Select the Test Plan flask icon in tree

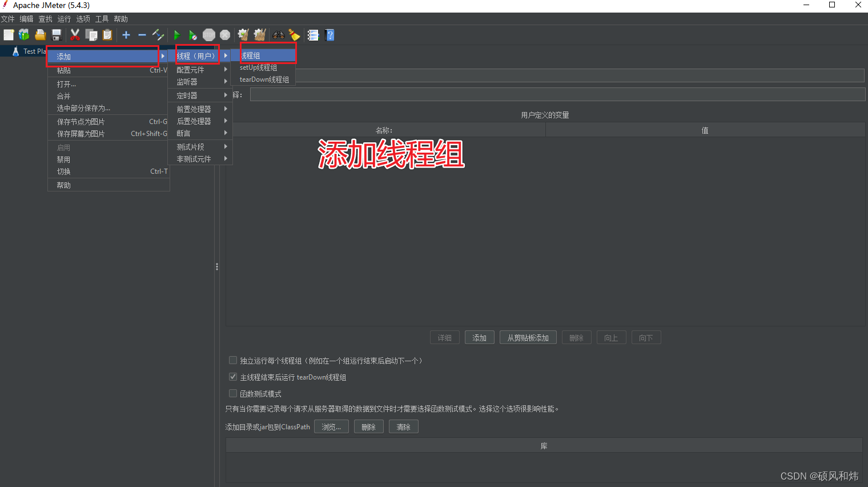click(15, 51)
